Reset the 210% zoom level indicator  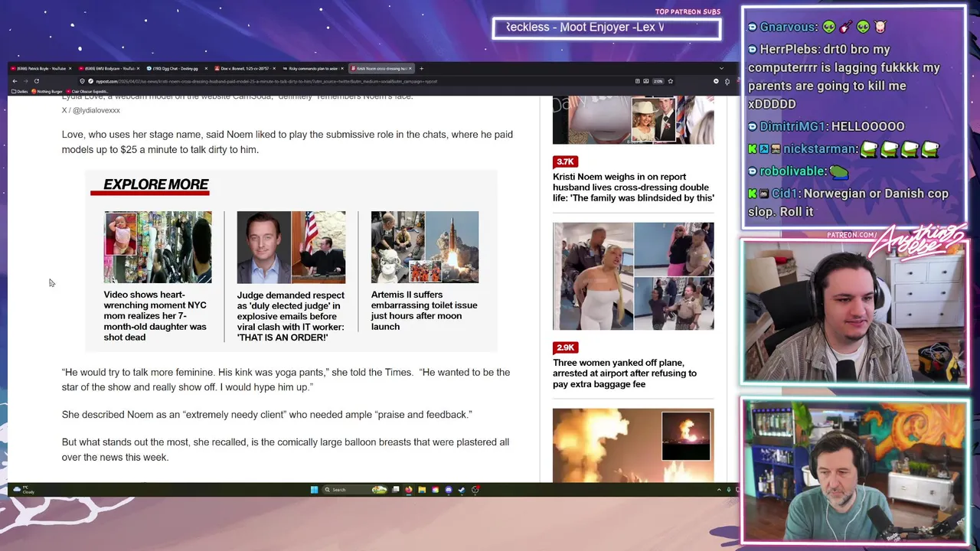pos(658,81)
